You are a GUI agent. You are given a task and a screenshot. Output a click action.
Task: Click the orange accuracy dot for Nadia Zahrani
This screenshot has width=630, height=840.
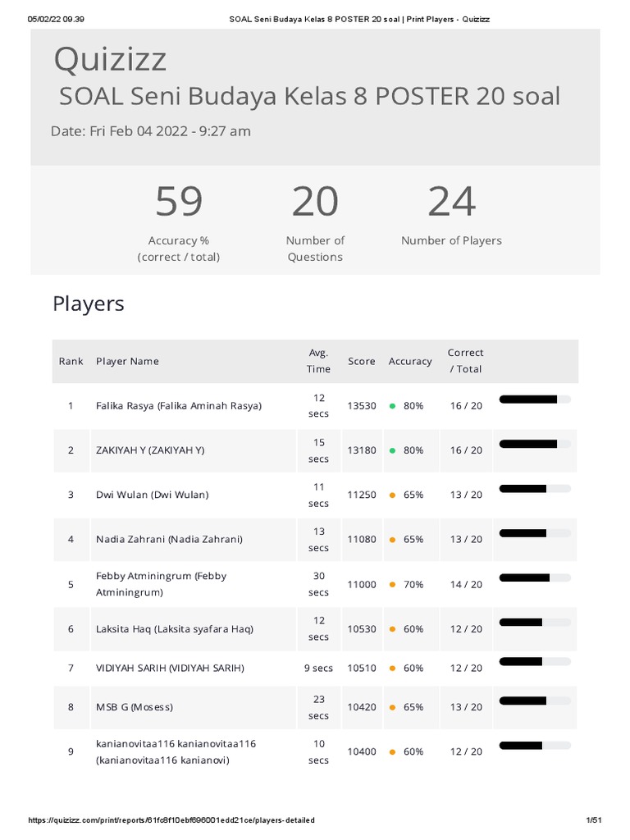[392, 540]
